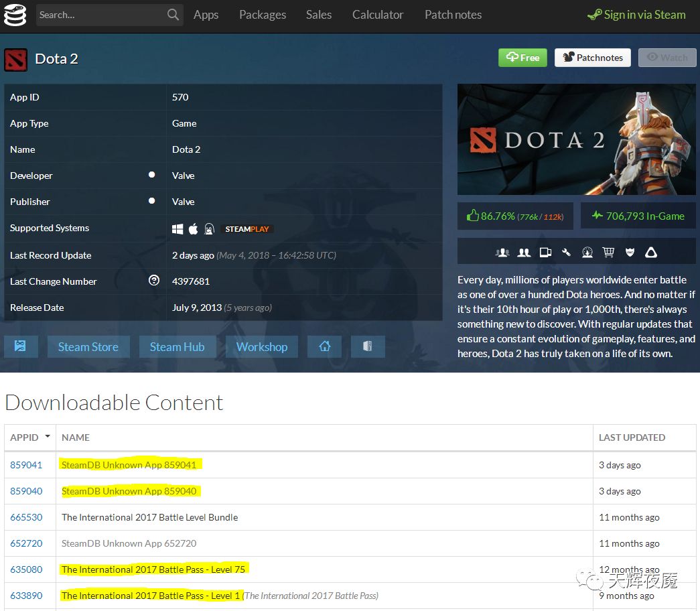Open the Calculator page
Image resolution: width=700 pixels, height=611 pixels.
click(378, 15)
